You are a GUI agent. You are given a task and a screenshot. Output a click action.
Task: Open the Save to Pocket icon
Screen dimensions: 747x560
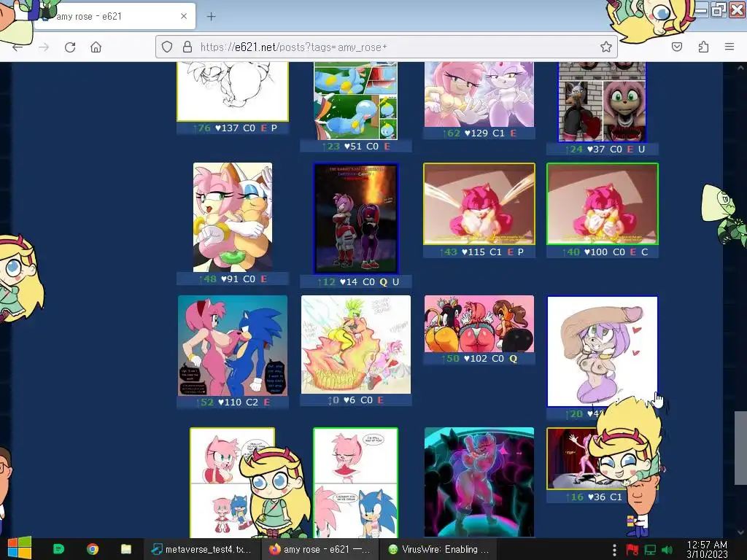[x=677, y=47]
